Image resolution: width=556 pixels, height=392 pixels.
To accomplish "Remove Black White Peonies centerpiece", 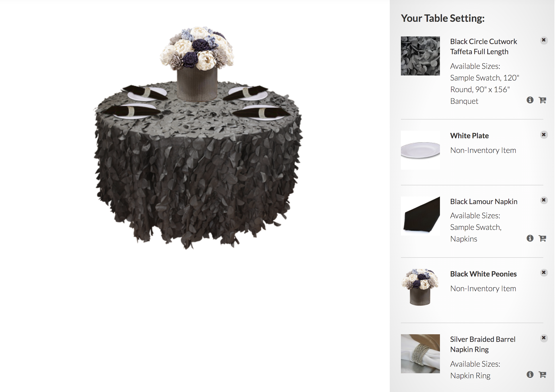I will (544, 273).
